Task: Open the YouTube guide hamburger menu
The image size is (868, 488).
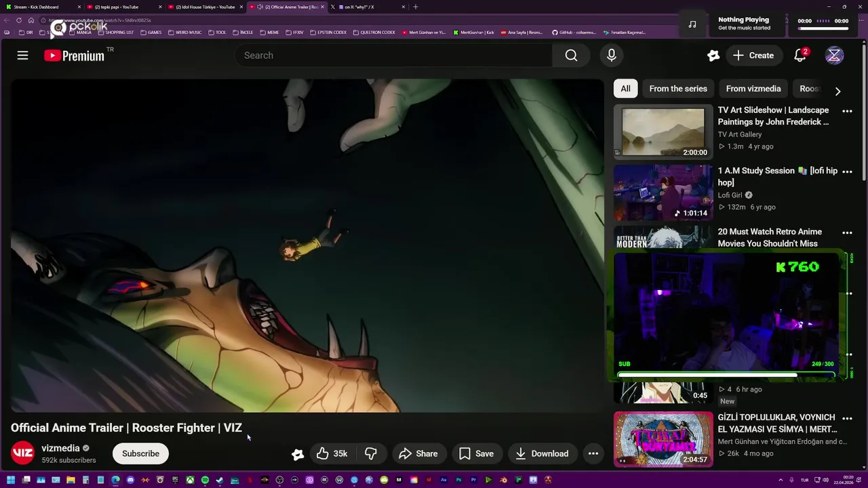Action: coord(22,56)
